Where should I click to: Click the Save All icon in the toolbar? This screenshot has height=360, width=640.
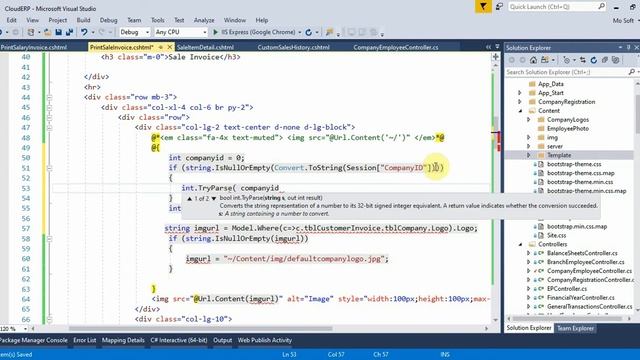pos(69,32)
